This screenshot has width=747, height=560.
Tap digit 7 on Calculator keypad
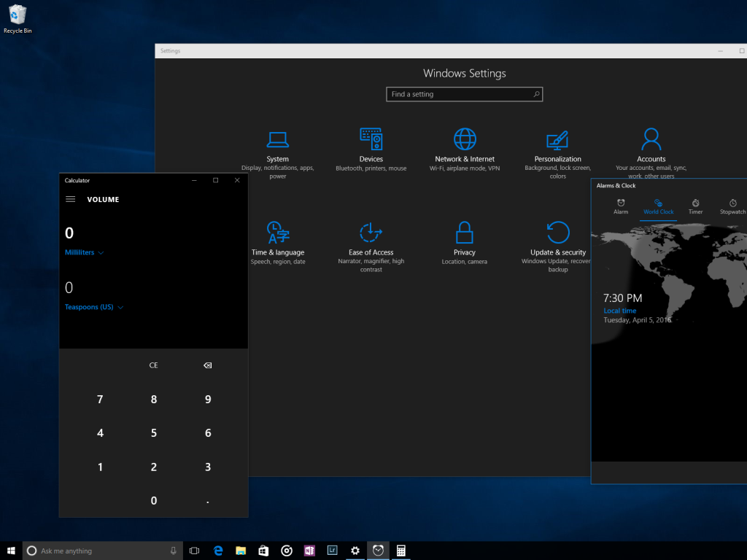point(100,399)
